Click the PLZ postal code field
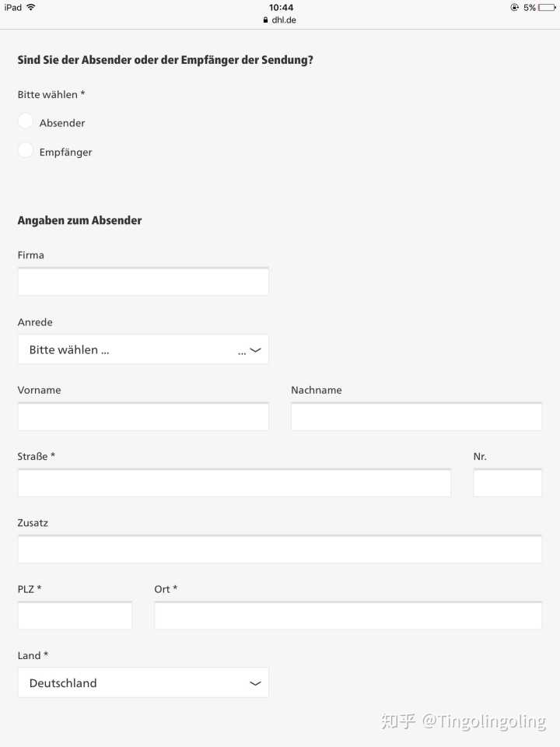Screen dimensions: 560x747 [75, 616]
